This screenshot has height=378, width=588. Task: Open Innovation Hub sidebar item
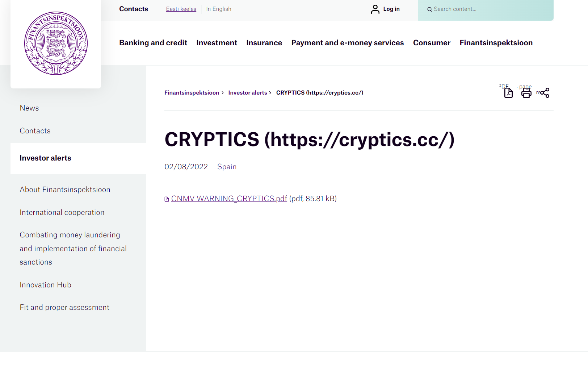pyautogui.click(x=45, y=285)
